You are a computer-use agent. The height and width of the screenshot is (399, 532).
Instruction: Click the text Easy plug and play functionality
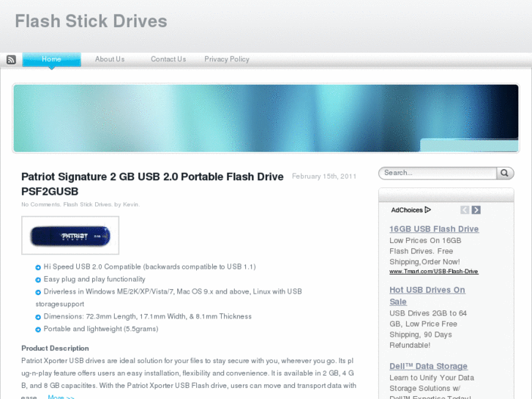(x=94, y=279)
